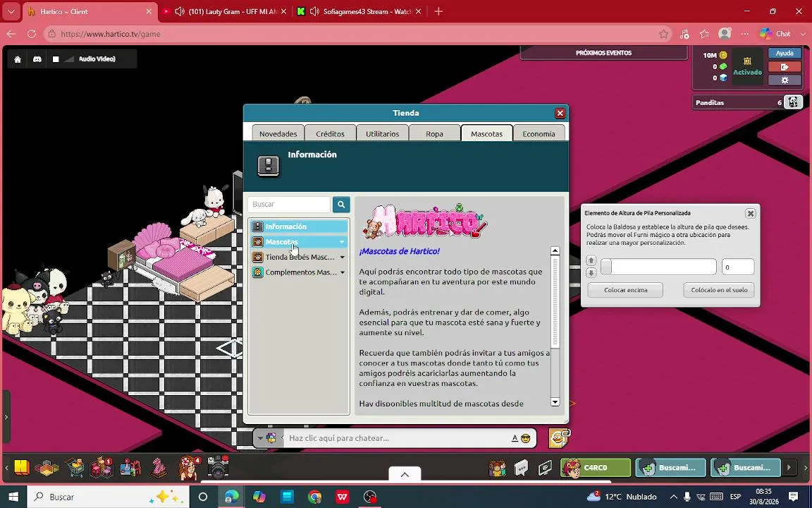Decrease stack height with down arrow
This screenshot has height=508, width=812.
591,272
